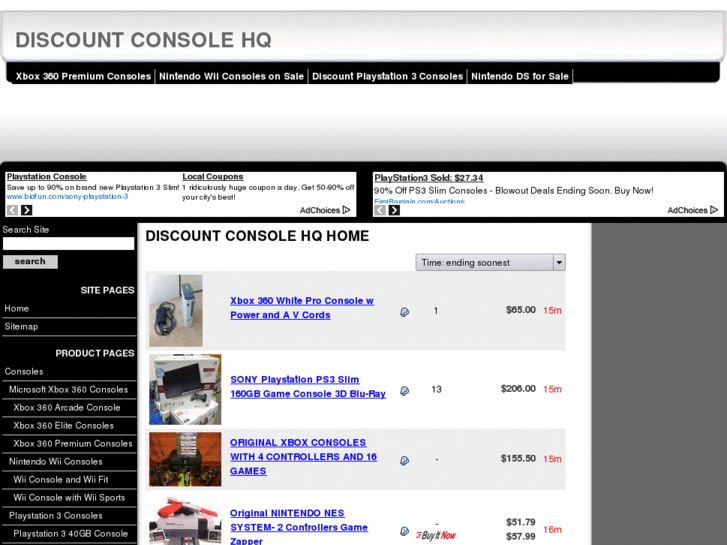Open Discount Playstation 3 Consoles tab
The image size is (727, 545).
click(x=387, y=77)
